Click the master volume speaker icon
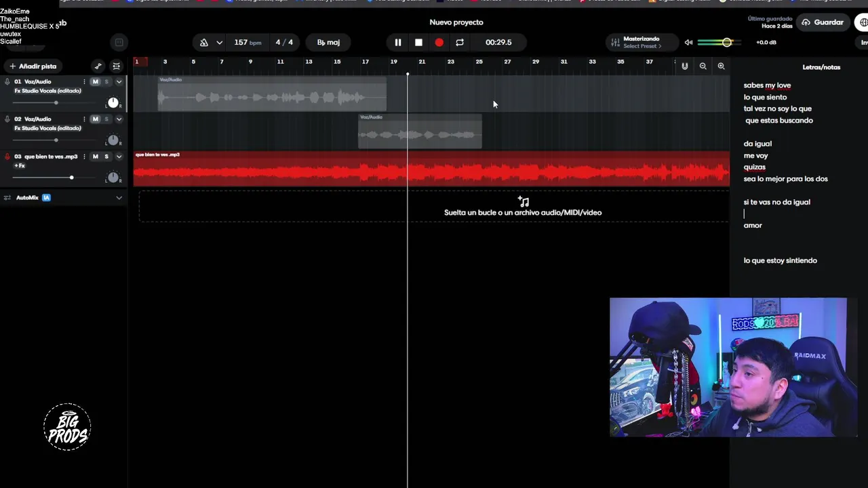The height and width of the screenshot is (488, 868). [x=688, y=43]
